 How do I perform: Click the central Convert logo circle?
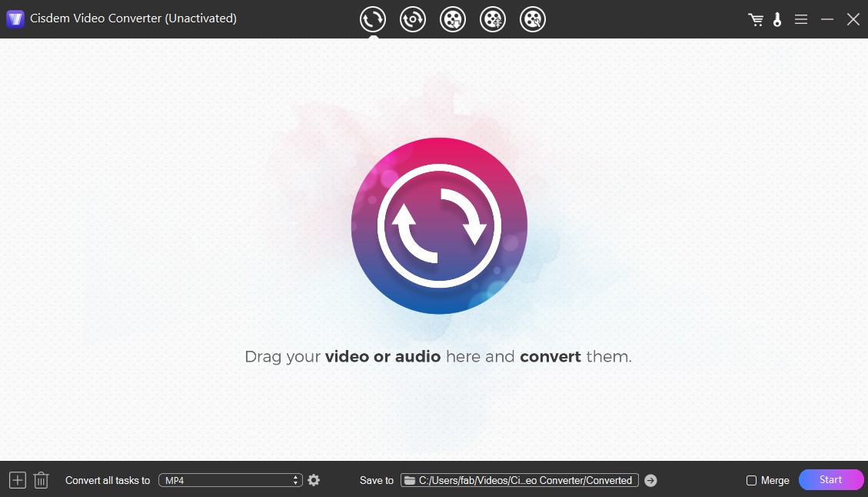tap(438, 225)
